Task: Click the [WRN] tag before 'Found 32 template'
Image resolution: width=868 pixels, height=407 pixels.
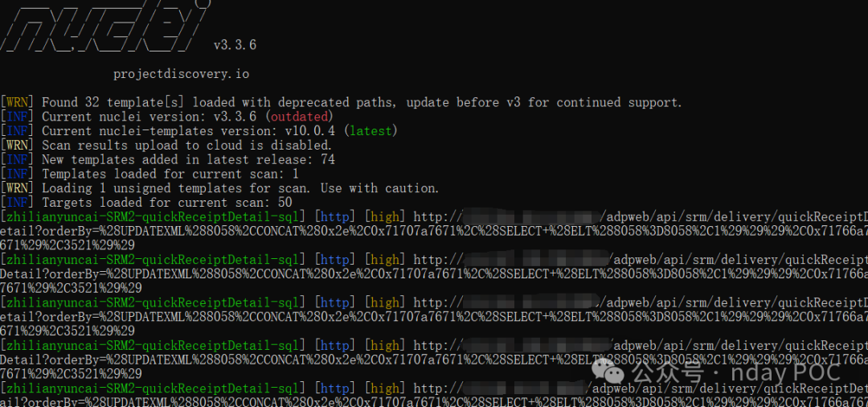Action: 17,102
